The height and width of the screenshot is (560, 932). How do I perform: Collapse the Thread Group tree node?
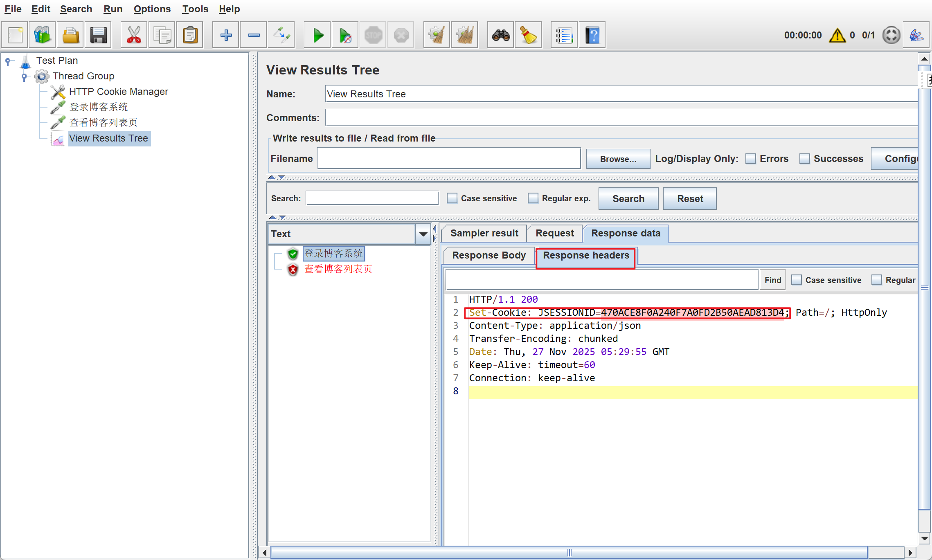(x=24, y=76)
